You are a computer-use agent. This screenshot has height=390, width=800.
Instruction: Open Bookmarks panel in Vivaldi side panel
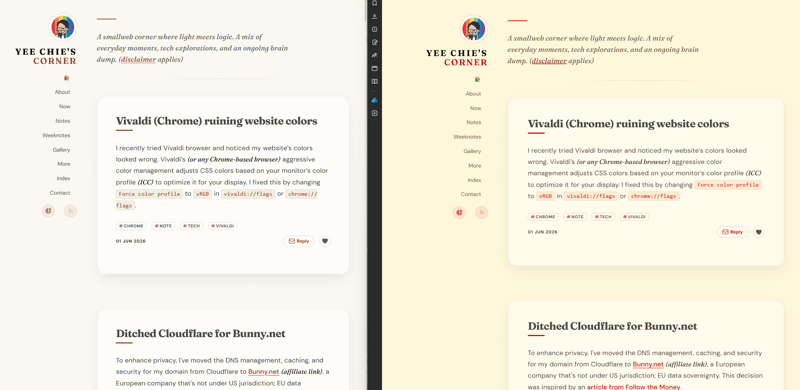pyautogui.click(x=374, y=3)
